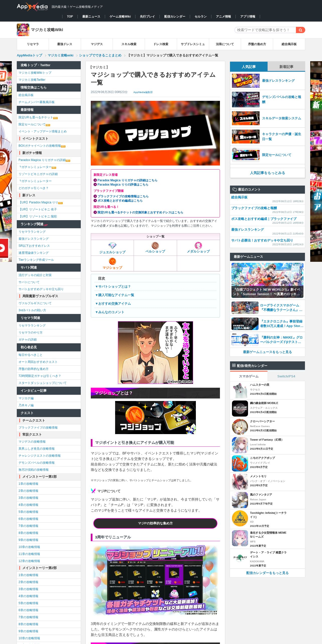The height and width of the screenshot is (644, 322).
Task: Click the マジショップ header banner image
Action: tap(155, 133)
